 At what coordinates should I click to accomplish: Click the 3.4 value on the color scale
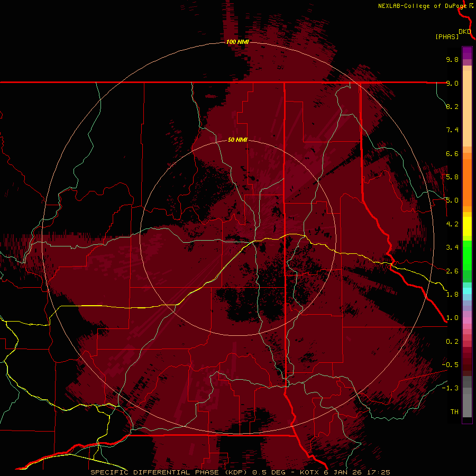point(452,248)
